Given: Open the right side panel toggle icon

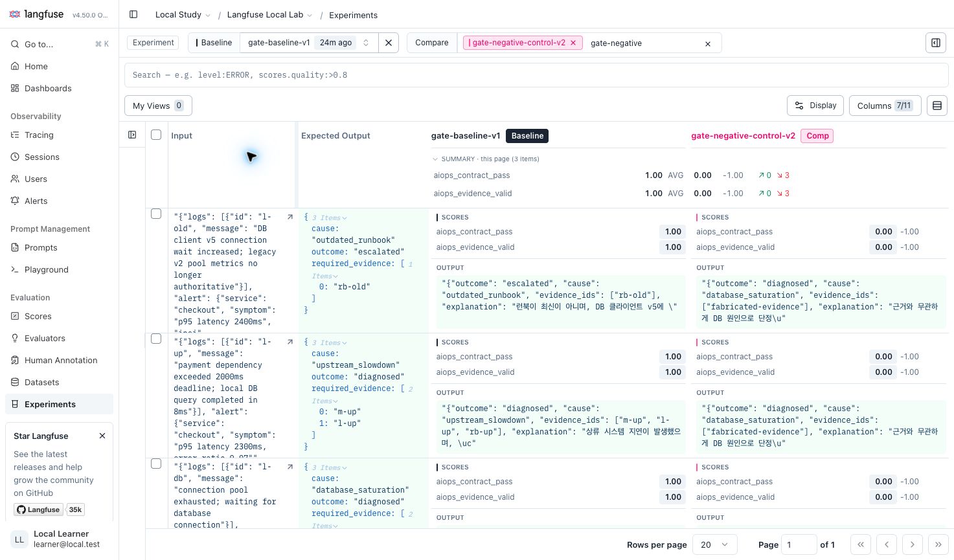Looking at the screenshot, I should coord(936,43).
